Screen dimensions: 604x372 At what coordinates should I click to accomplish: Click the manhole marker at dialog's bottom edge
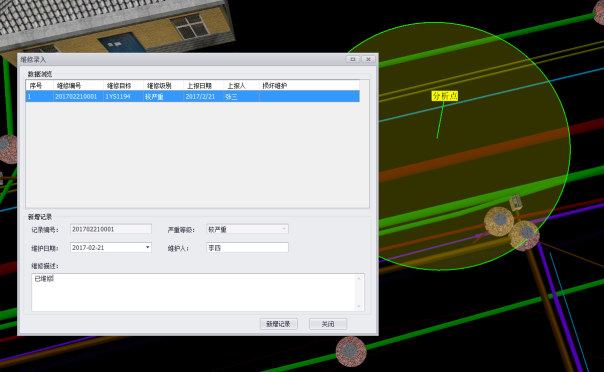pos(351,351)
